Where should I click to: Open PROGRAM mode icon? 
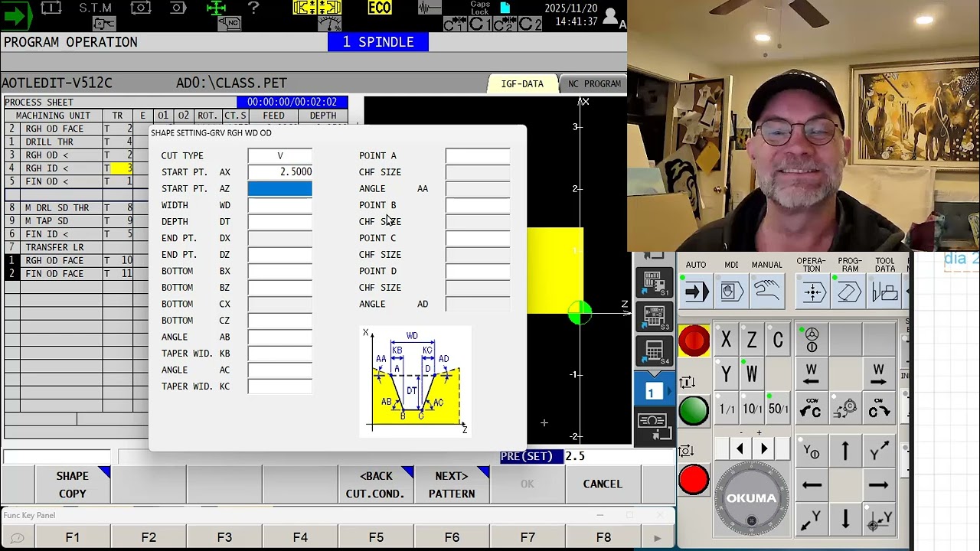point(849,292)
